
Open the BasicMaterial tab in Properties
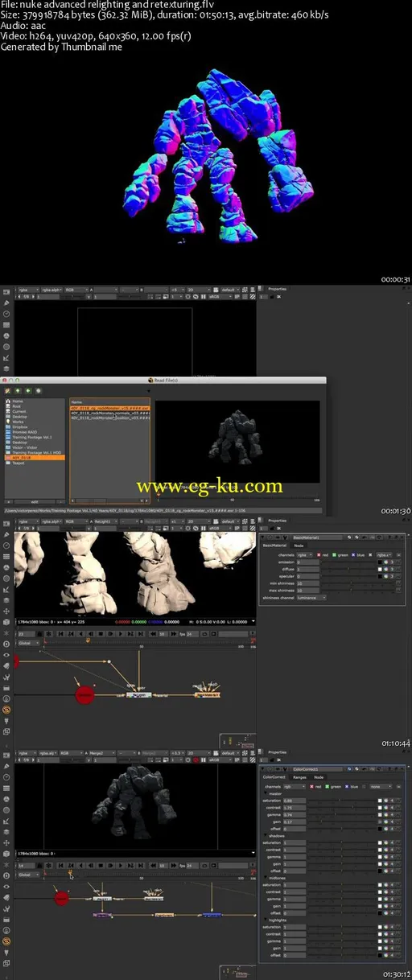coord(274,546)
